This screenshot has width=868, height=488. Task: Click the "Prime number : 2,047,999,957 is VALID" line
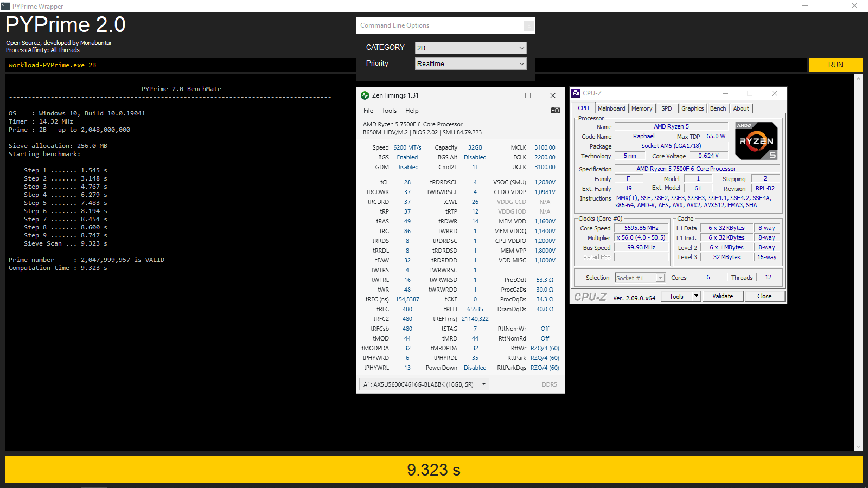[86, 260]
